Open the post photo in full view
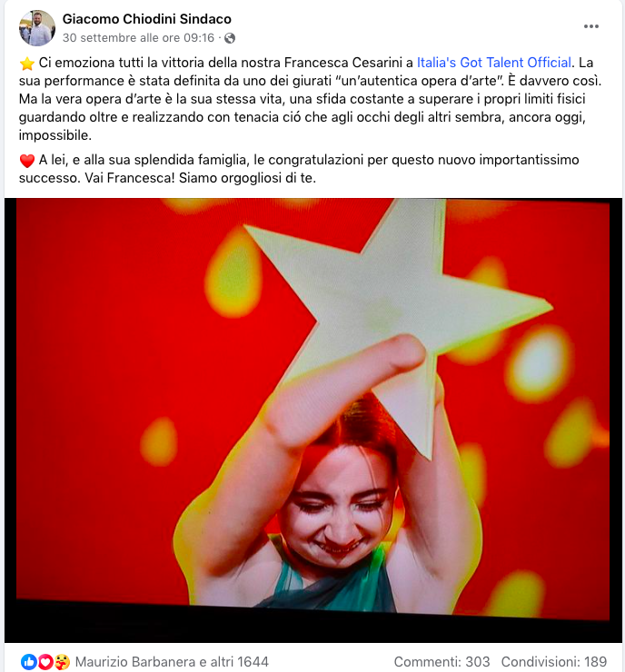The image size is (625, 672). 312,420
